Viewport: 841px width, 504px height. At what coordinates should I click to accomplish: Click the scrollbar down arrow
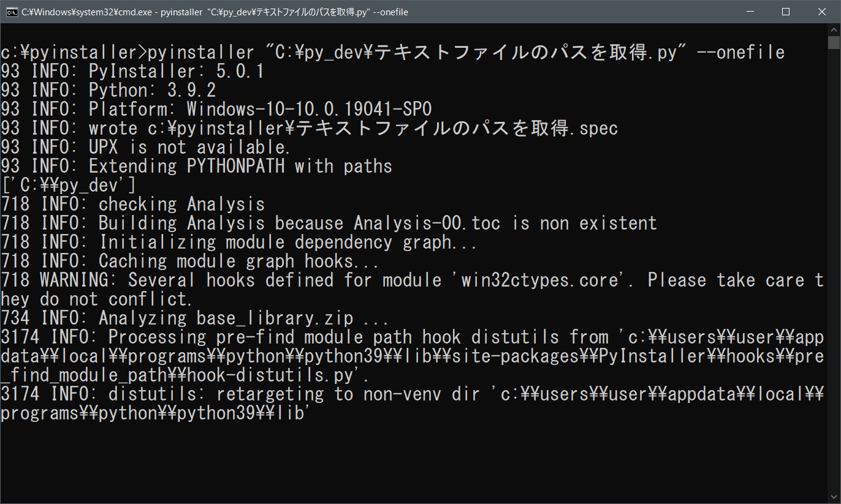tap(834, 497)
